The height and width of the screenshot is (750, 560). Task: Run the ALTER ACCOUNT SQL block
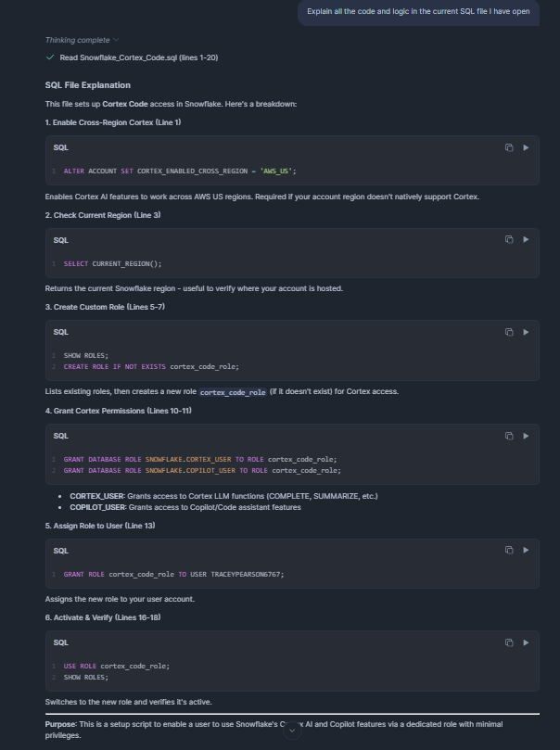[x=525, y=146]
